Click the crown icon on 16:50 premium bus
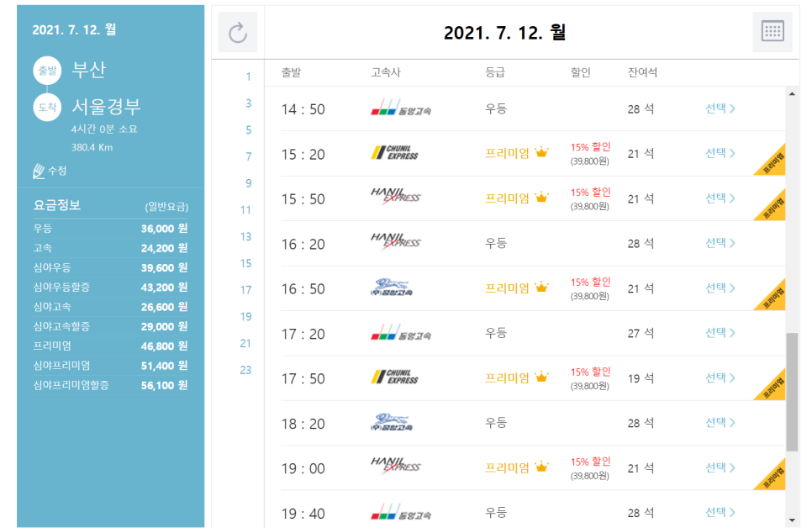 click(x=541, y=288)
